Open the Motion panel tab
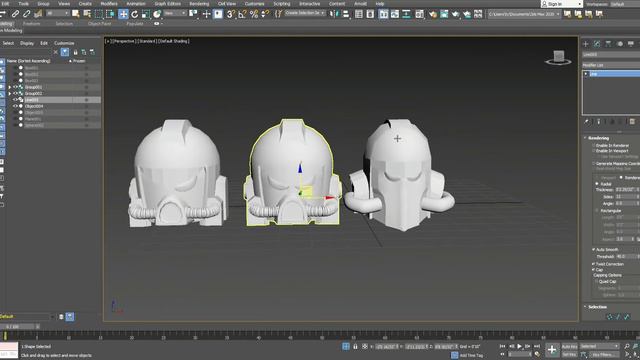 click(x=620, y=44)
